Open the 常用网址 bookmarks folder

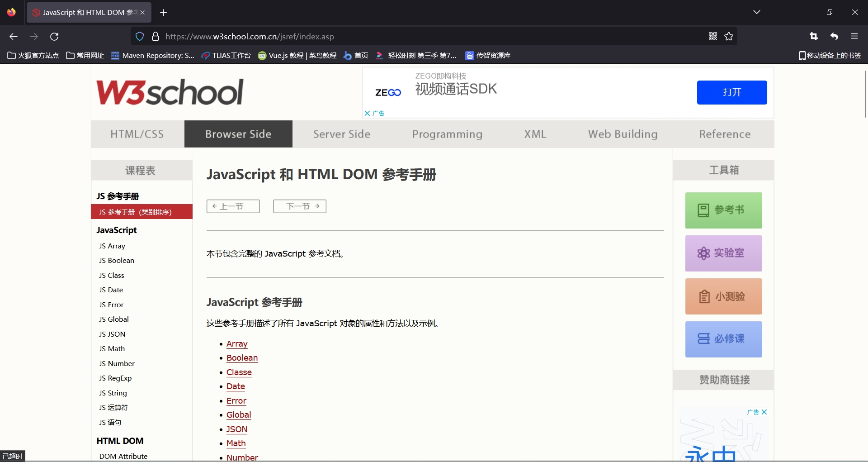[x=85, y=56]
